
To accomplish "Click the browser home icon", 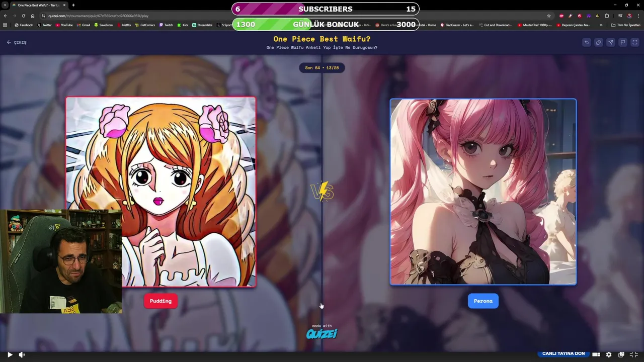I will [33, 16].
